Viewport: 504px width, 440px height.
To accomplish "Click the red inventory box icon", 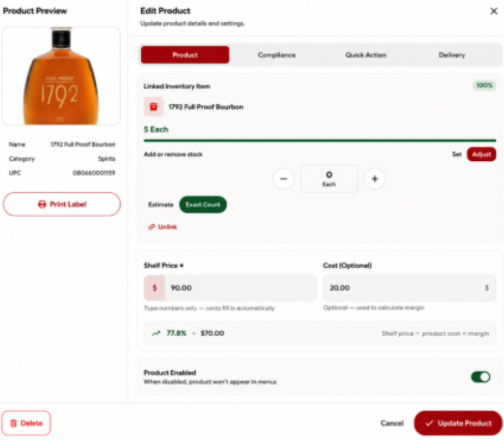I will pyautogui.click(x=153, y=107).
